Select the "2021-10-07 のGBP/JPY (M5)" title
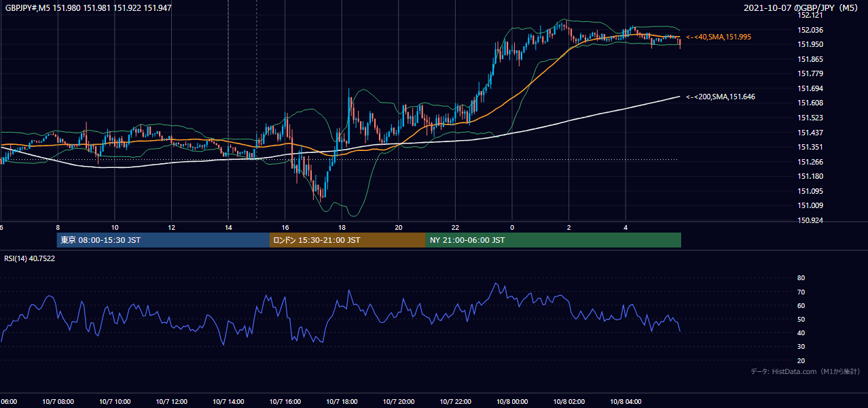 click(x=802, y=7)
